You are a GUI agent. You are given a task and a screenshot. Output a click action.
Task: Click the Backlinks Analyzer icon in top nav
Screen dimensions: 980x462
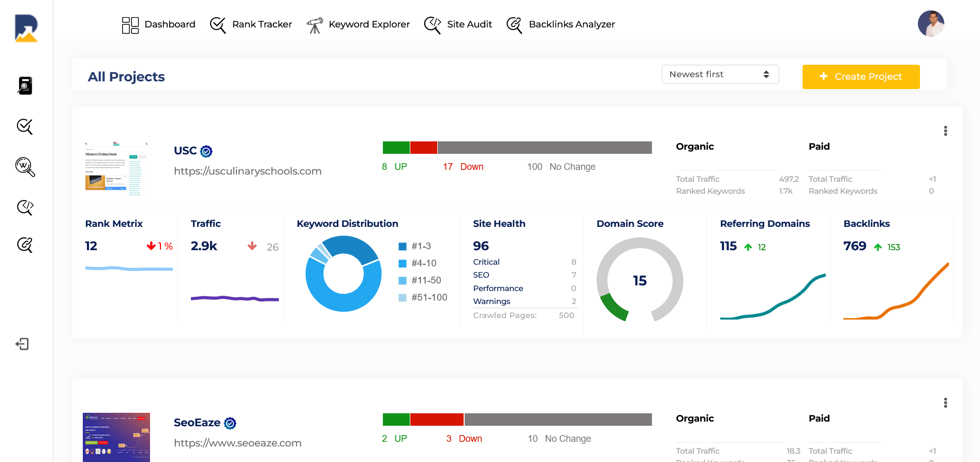[x=514, y=25]
